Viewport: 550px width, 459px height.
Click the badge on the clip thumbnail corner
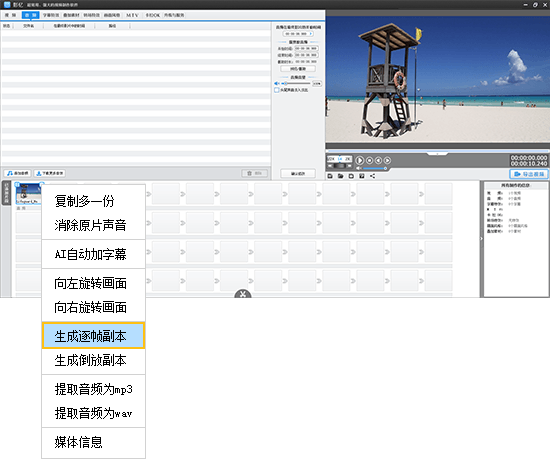coord(17,184)
